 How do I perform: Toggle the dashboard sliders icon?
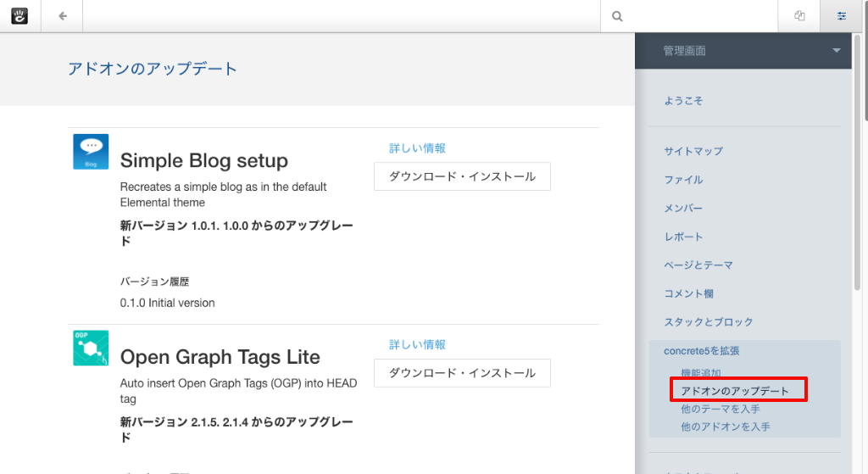[x=842, y=16]
